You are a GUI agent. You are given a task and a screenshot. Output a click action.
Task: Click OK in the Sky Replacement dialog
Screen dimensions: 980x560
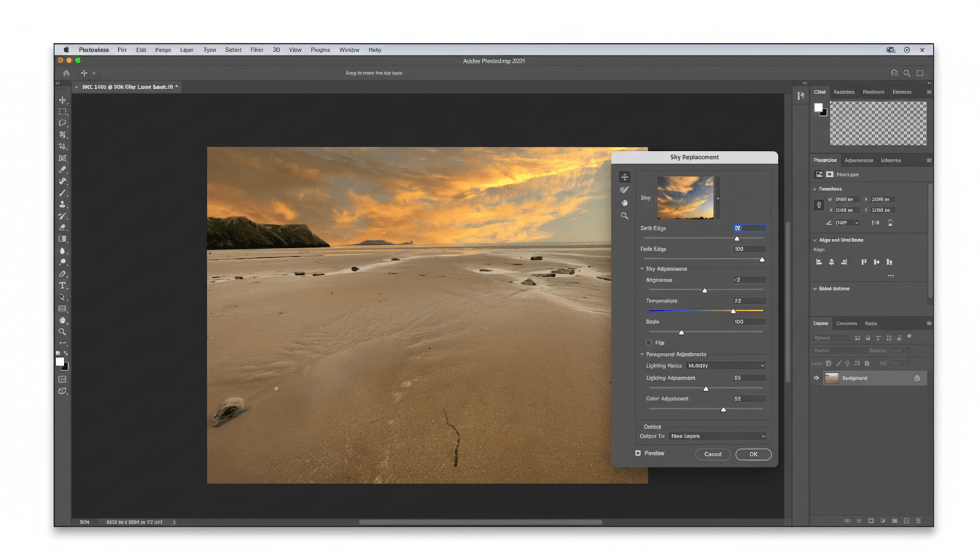point(752,454)
